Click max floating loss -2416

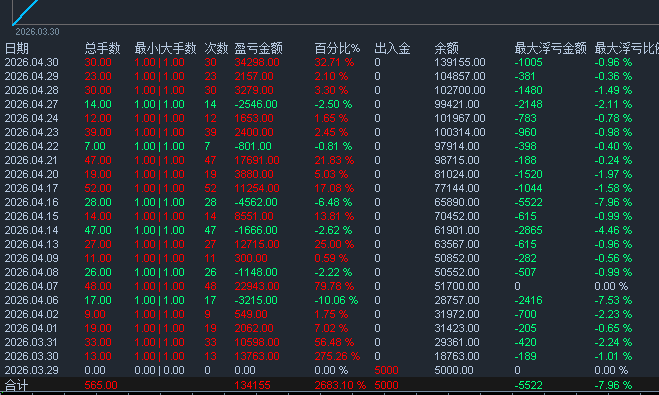pyautogui.click(x=528, y=300)
